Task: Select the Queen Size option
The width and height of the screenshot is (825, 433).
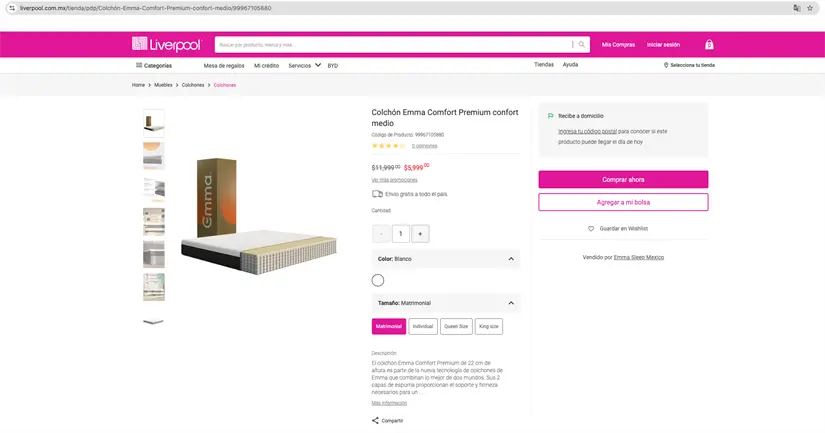Action: [x=456, y=326]
